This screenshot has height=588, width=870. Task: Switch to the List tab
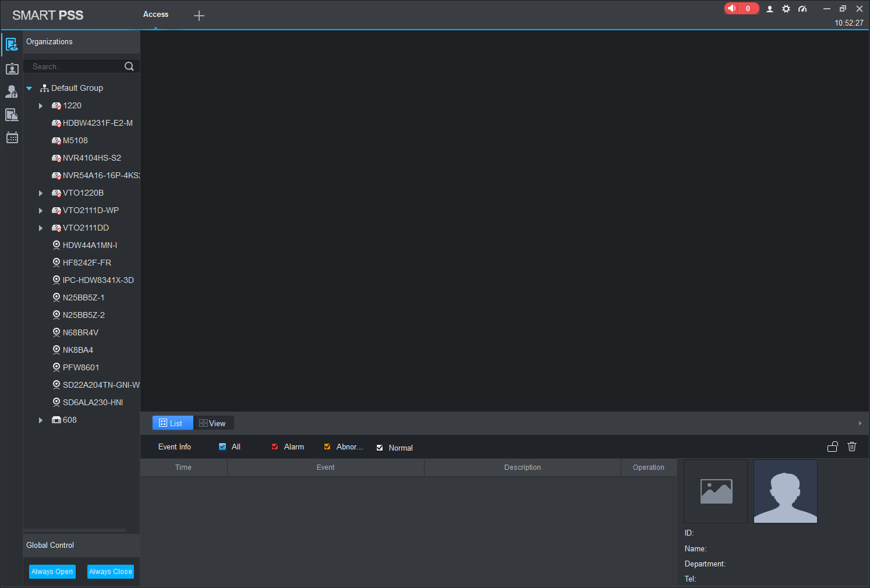pos(172,423)
